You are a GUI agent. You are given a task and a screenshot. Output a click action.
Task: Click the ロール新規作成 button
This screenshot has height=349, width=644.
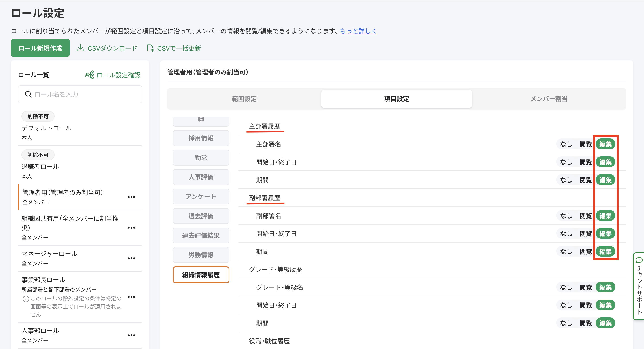40,48
